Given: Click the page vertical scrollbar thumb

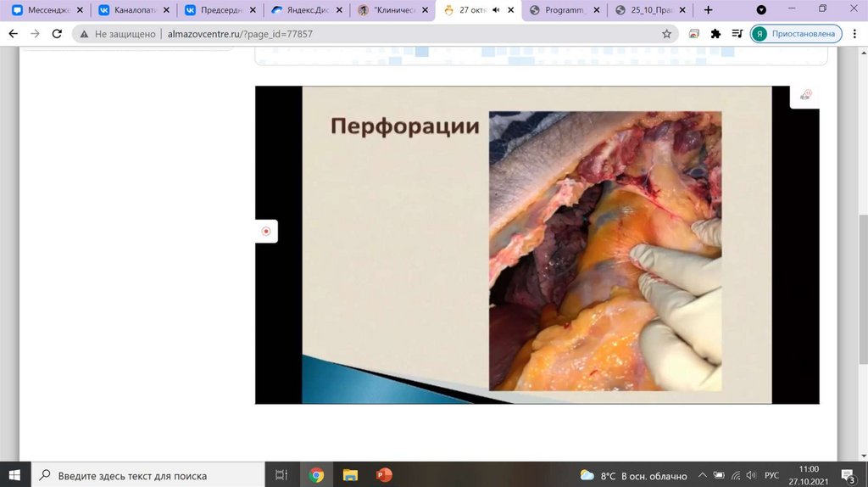Looking at the screenshot, I should [864, 289].
